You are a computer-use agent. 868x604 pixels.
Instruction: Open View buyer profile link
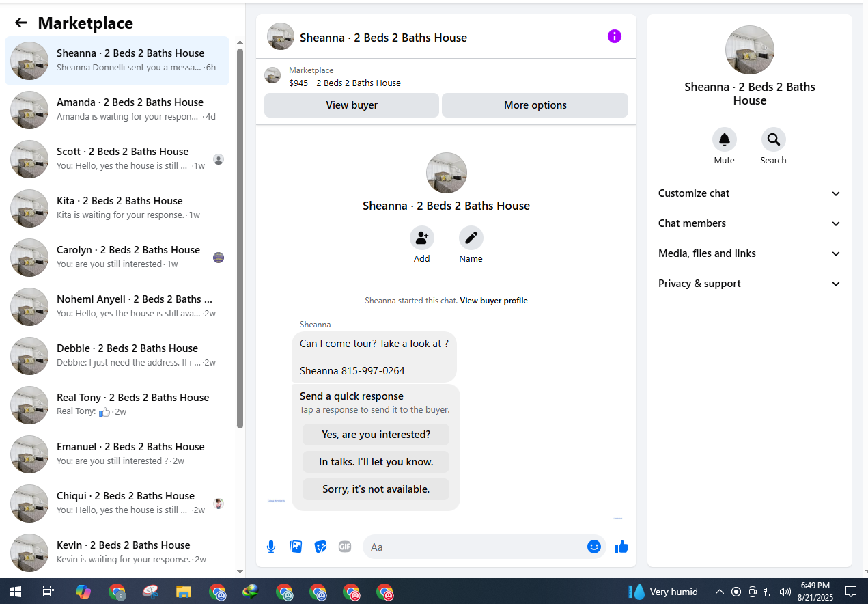pyautogui.click(x=494, y=301)
